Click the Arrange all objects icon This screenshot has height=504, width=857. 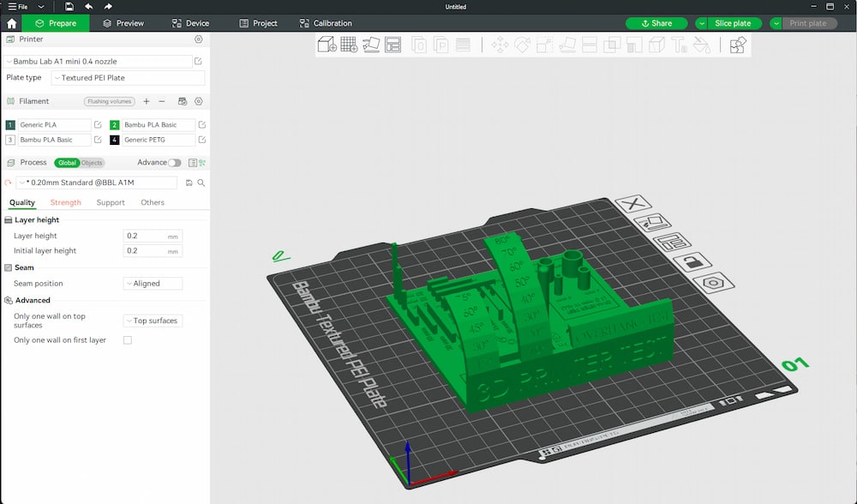coord(393,45)
